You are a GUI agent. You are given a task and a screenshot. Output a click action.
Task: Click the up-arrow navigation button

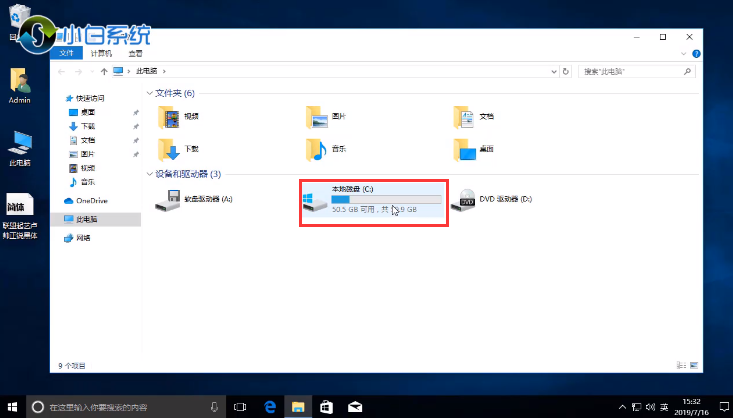(104, 72)
